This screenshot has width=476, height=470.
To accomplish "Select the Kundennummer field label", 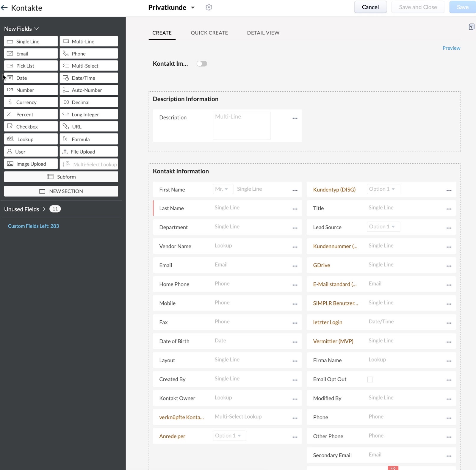I will (x=335, y=246).
